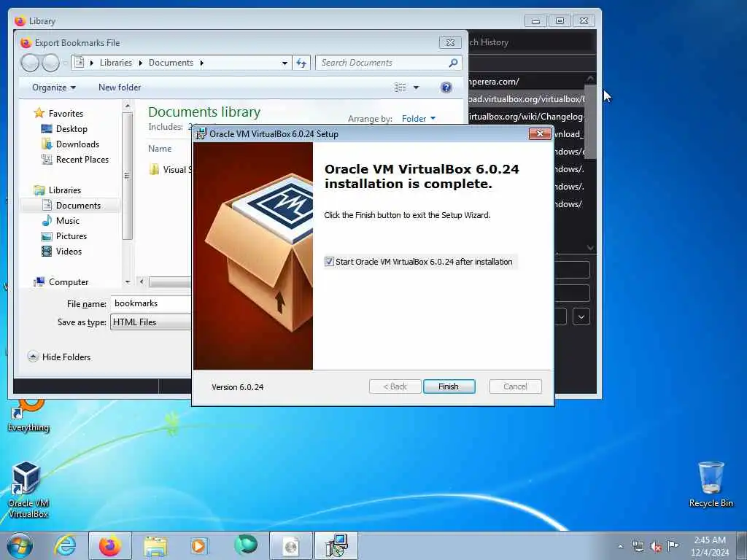Click Library list scroll up chevron
The image size is (747, 560).
tap(590, 78)
